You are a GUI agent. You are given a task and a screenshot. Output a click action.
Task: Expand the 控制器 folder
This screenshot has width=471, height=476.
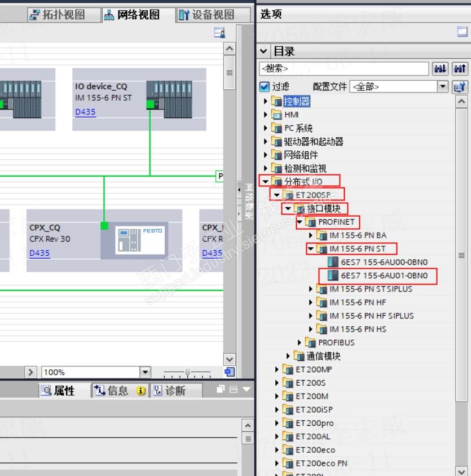tap(265, 101)
